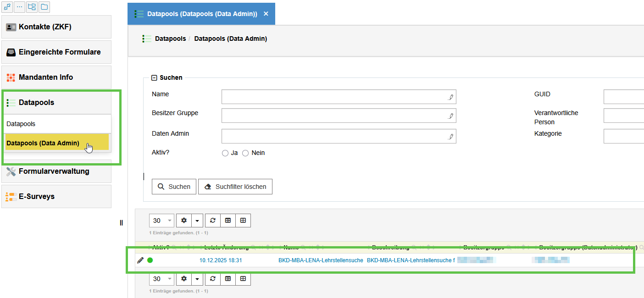Click the folder icon in top-left toolbar
Screen dimensions: 644x298
44,7
